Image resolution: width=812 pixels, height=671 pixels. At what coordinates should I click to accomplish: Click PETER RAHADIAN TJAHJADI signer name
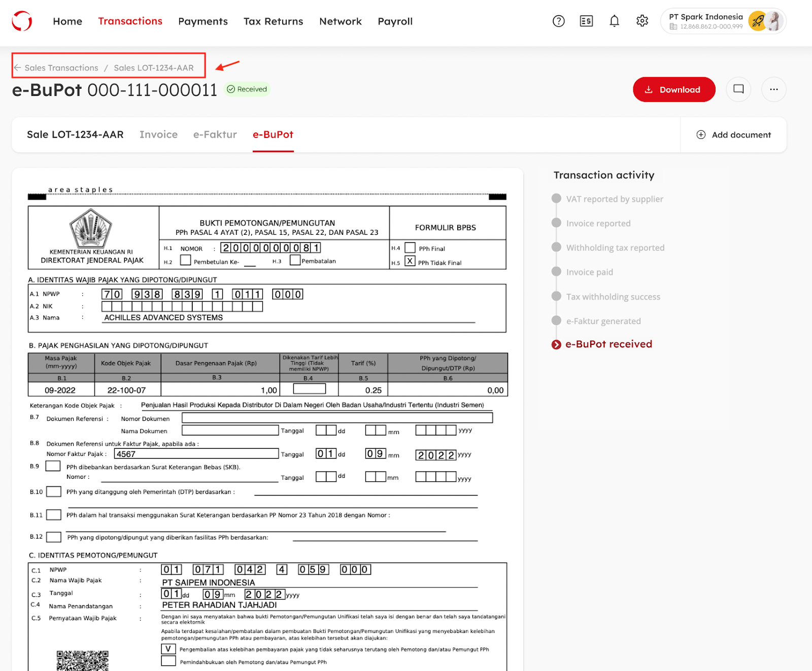coord(219,605)
